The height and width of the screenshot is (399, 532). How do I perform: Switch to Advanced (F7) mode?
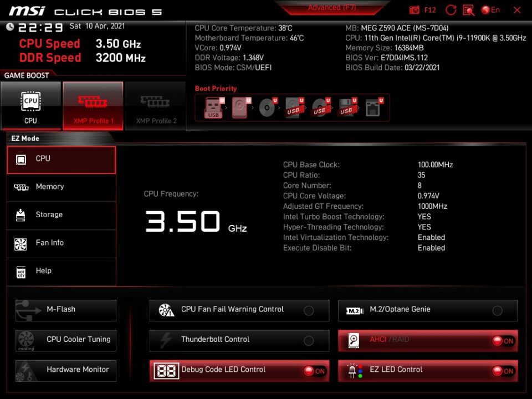point(332,8)
